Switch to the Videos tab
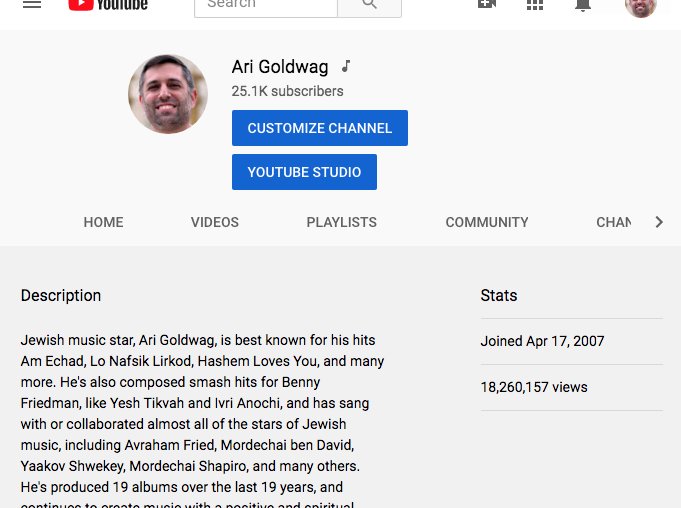The width and height of the screenshot is (681, 508). (x=215, y=222)
